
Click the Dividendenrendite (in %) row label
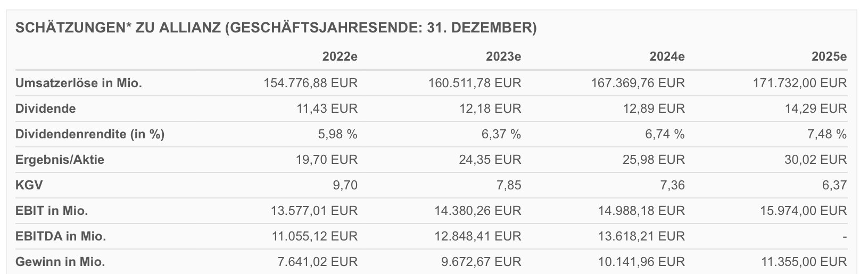90,134
